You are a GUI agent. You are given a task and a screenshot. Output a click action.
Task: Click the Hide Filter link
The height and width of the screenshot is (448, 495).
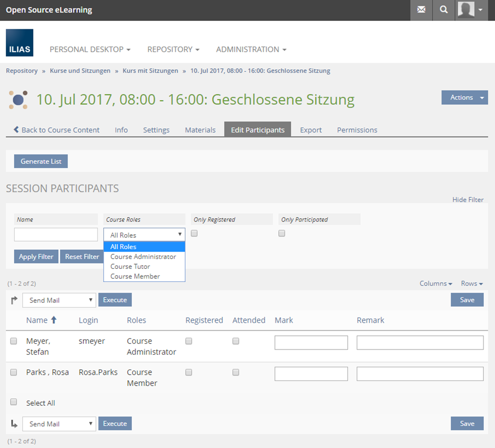point(468,200)
